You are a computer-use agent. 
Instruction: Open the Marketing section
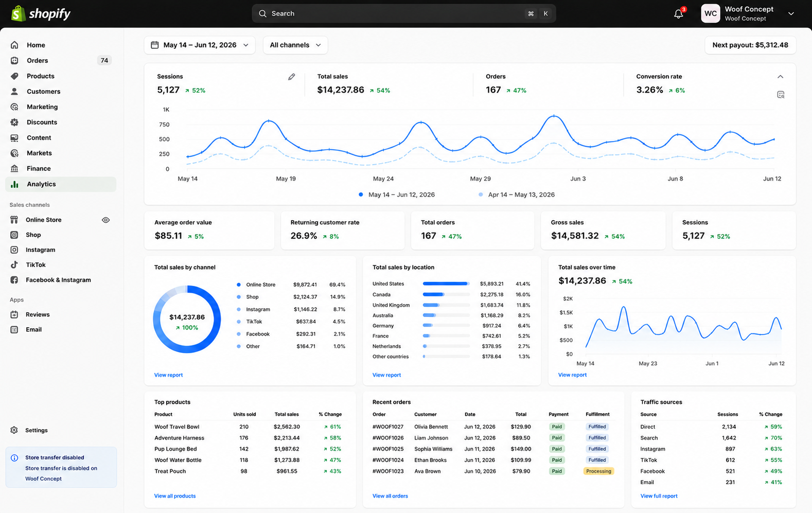pos(61,107)
